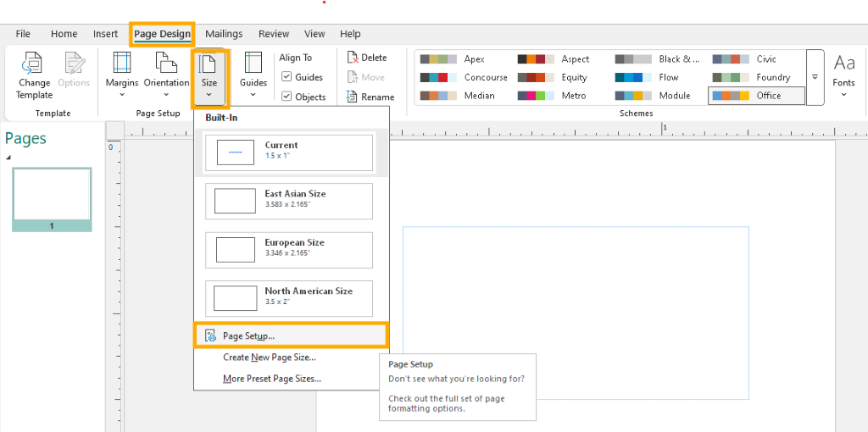Viewport: 868px width, 432px height.
Task: Click the Guides layout icon
Action: 253,62
